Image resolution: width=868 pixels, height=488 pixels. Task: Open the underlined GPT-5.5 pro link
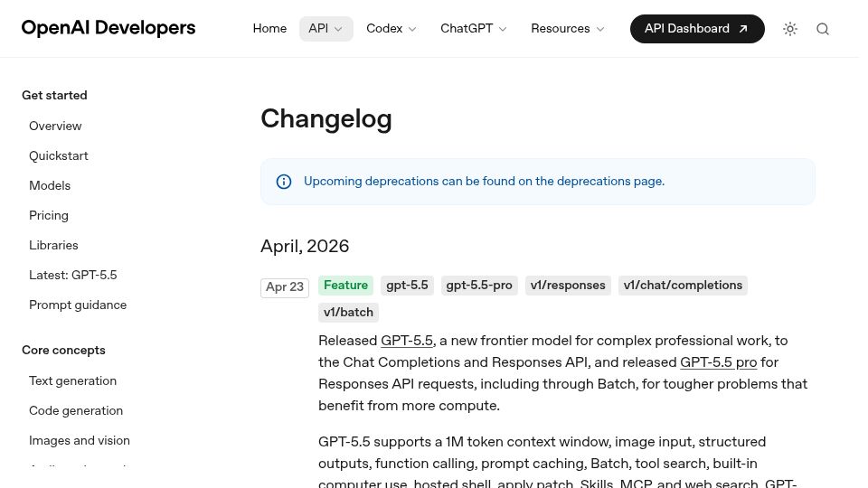pos(719,362)
